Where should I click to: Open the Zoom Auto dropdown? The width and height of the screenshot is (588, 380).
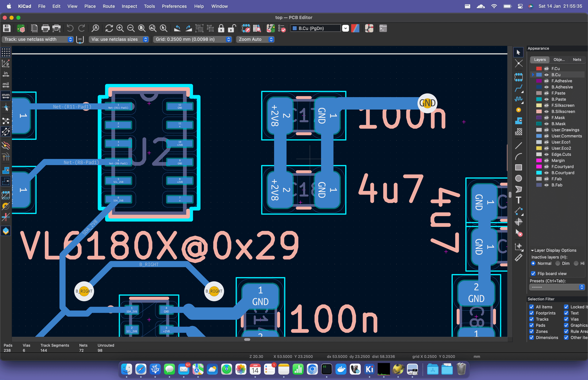click(255, 39)
